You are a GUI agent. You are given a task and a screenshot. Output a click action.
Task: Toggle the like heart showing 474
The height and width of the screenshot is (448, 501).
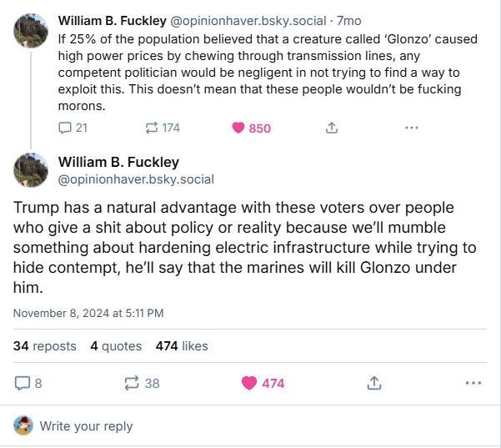pyautogui.click(x=249, y=383)
